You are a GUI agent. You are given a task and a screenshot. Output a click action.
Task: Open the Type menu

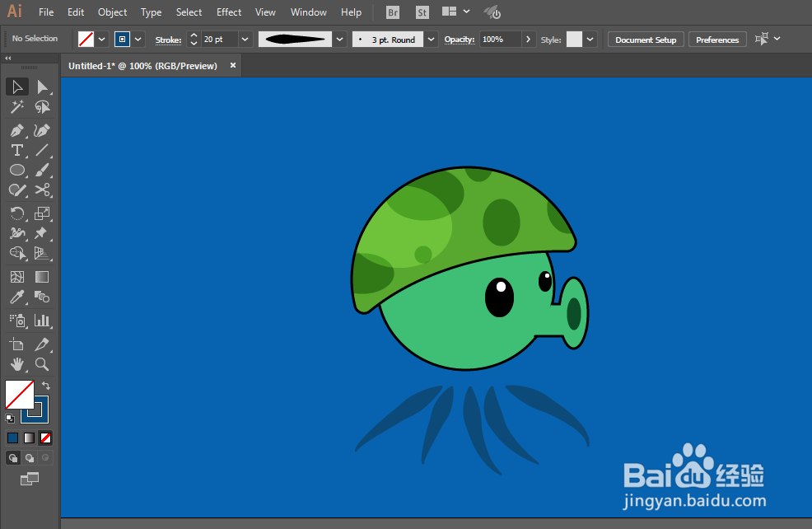pos(152,12)
